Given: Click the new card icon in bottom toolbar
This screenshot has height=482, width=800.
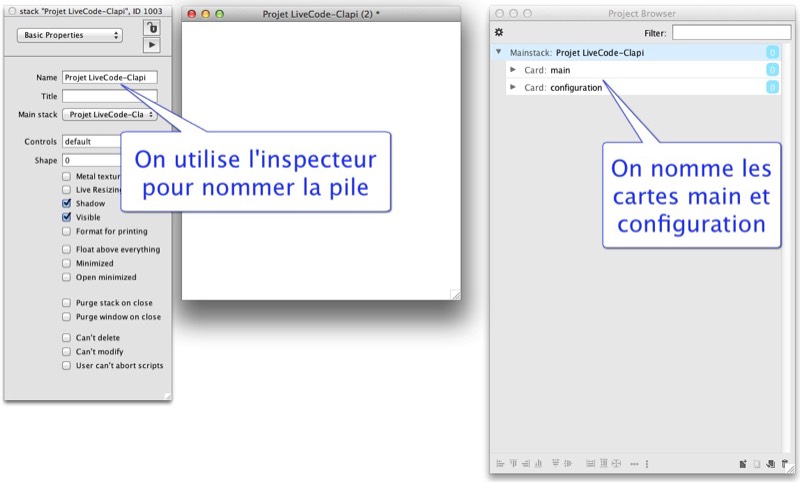Looking at the screenshot, I should pos(743,464).
